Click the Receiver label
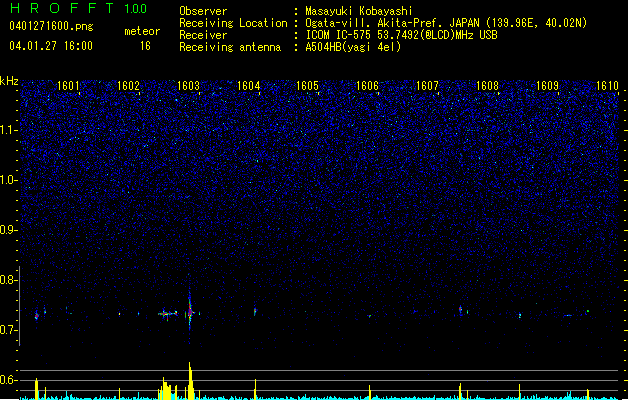This screenshot has width=629, height=400. click(203, 35)
